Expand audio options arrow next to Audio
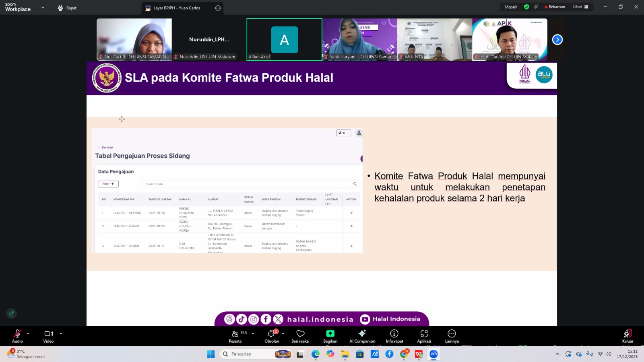The image size is (644, 362). [x=28, y=333]
